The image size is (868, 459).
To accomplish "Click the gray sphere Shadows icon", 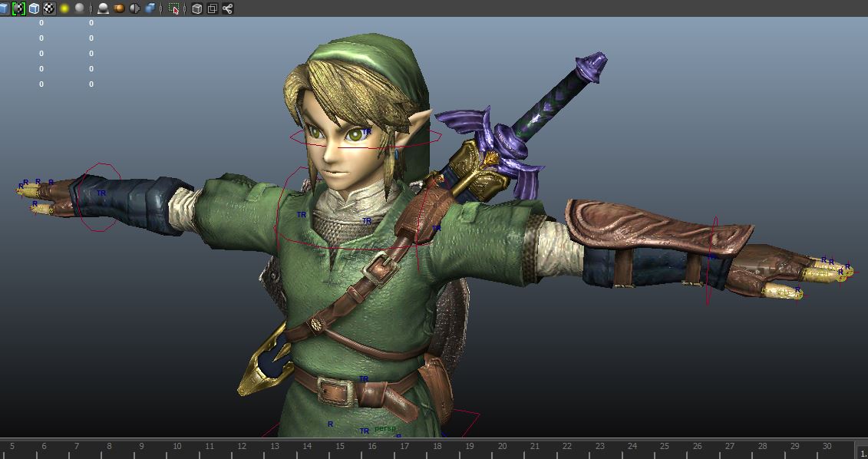I will tap(79, 8).
